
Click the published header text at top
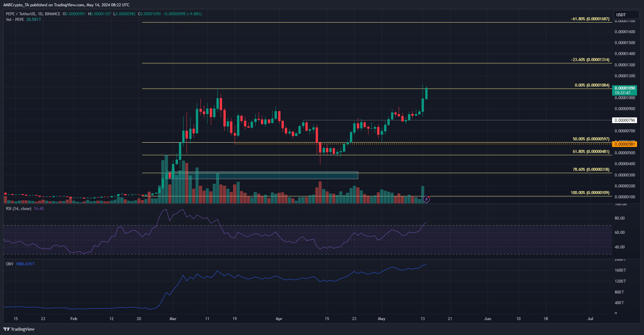coord(66,5)
